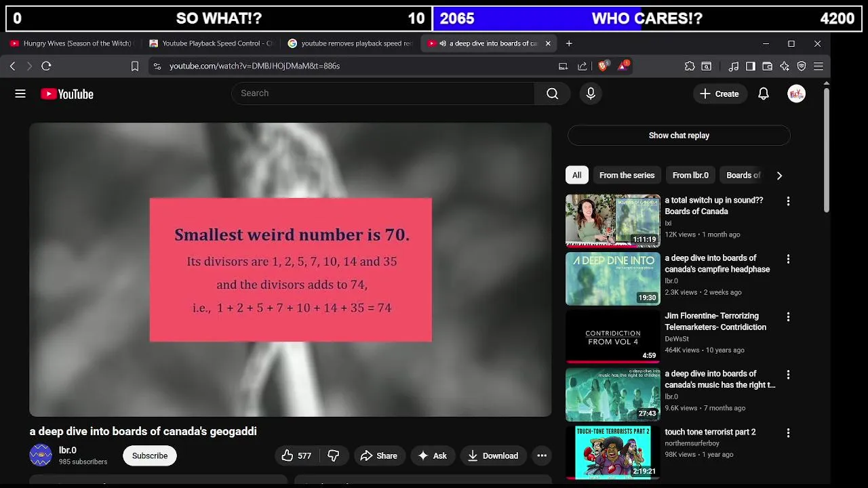Switch to 'Youtube Playback Speed Control' tab

(211, 43)
